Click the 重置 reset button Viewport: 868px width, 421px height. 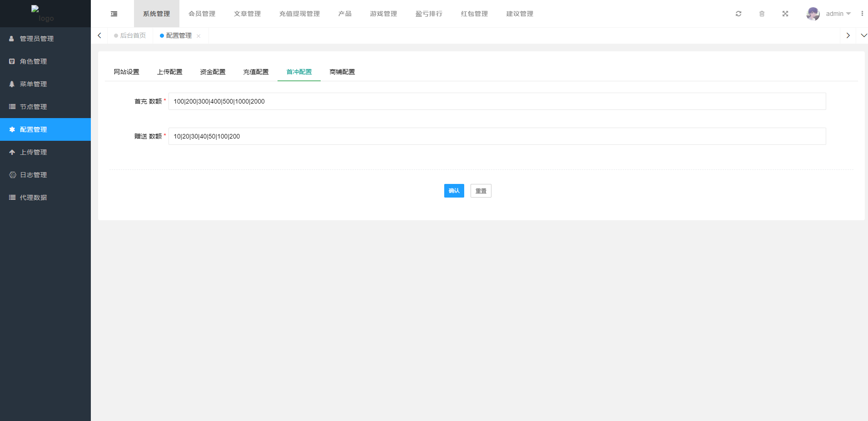coord(481,191)
